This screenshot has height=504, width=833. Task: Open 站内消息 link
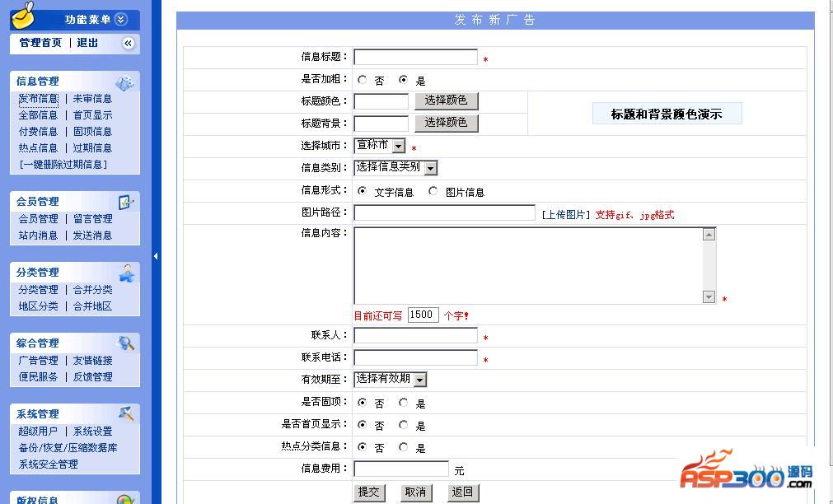point(38,236)
